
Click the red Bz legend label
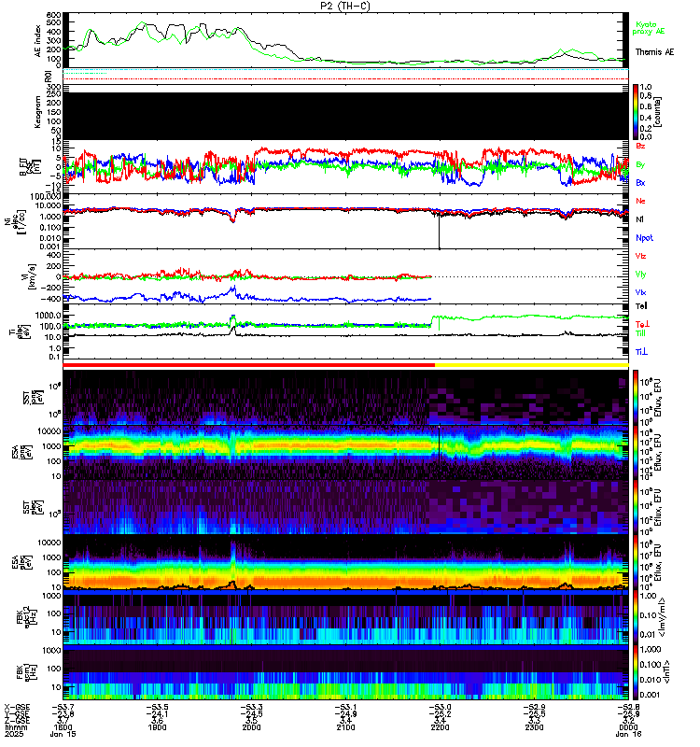(x=640, y=146)
